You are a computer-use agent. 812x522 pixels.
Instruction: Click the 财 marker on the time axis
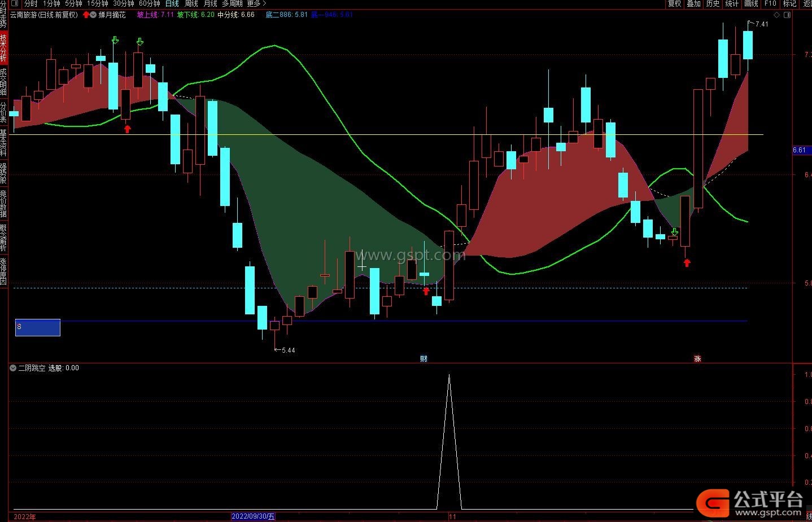click(x=424, y=358)
